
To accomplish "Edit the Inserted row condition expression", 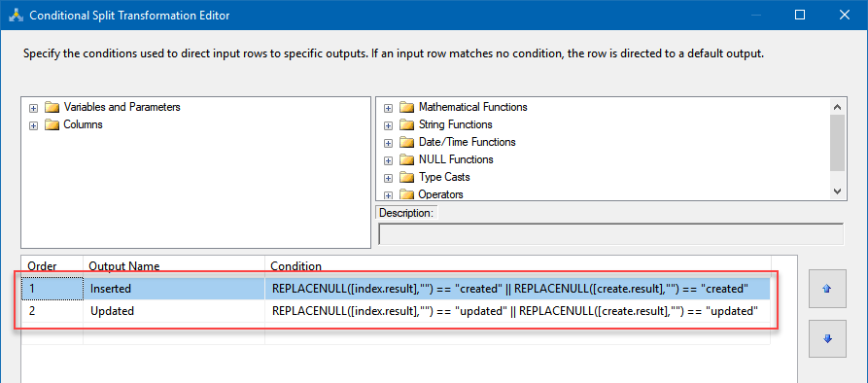I will click(x=517, y=289).
